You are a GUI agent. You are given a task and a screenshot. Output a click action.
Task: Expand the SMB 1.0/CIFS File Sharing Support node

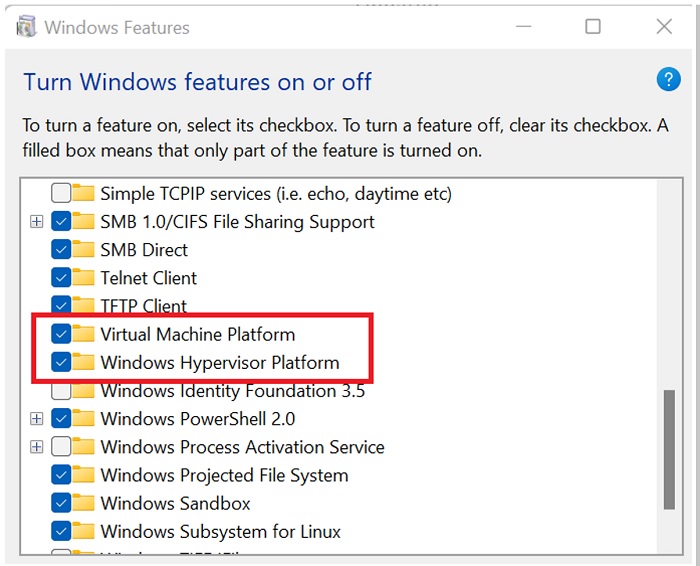[37, 222]
